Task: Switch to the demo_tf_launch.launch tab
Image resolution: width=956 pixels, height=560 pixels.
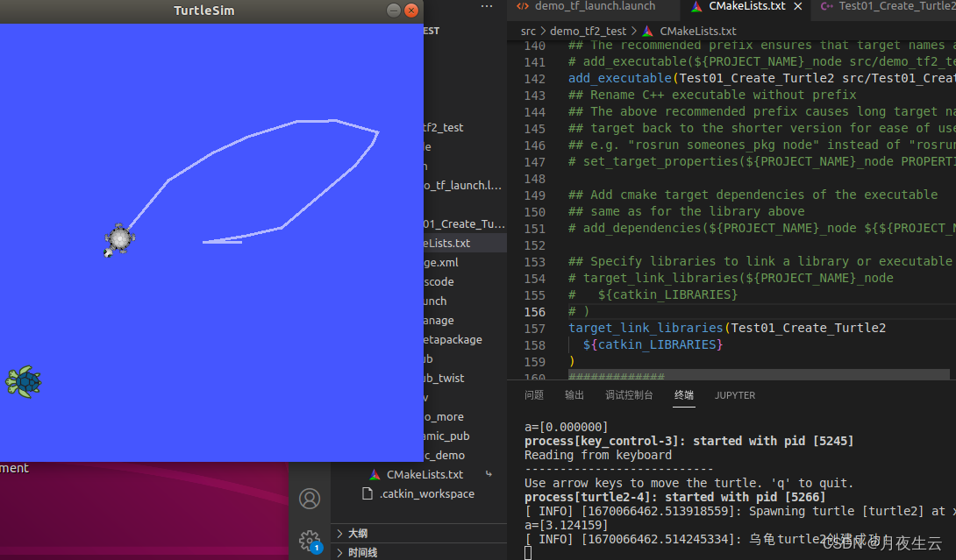Action: pyautogui.click(x=595, y=6)
